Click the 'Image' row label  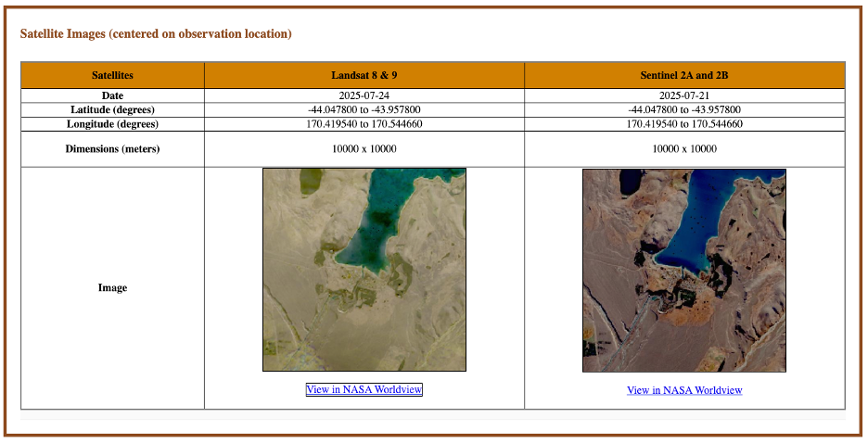(112, 287)
